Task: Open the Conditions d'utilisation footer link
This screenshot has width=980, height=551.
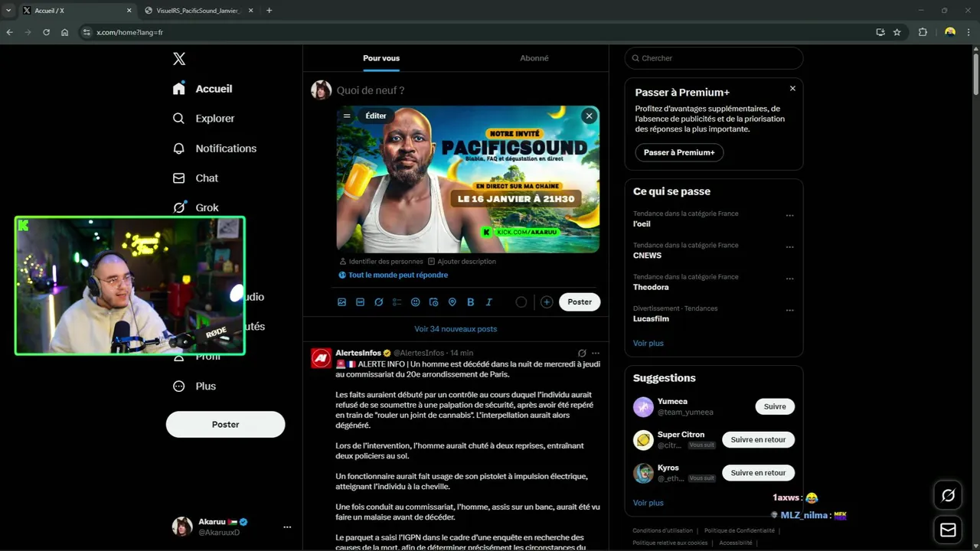Action: [662, 530]
